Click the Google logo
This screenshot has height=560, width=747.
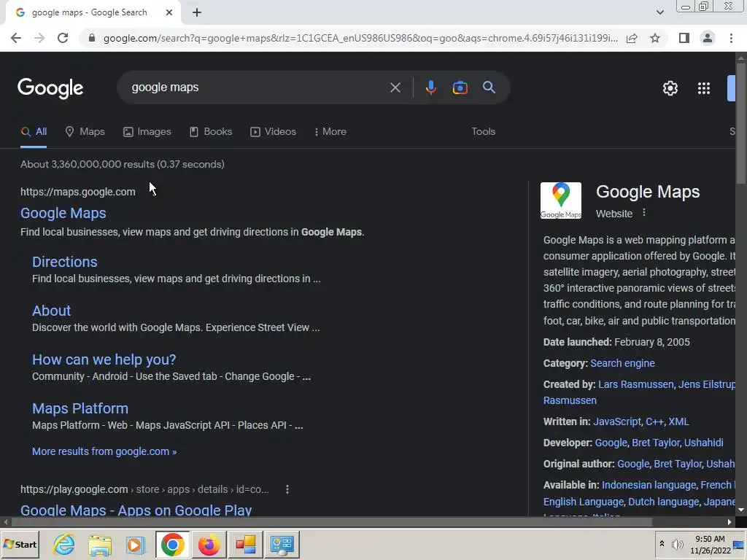tap(50, 88)
